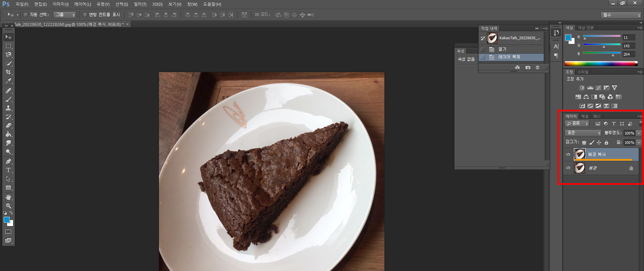Open the 이미지(I) menu
The image size is (644, 271).
point(61,4)
